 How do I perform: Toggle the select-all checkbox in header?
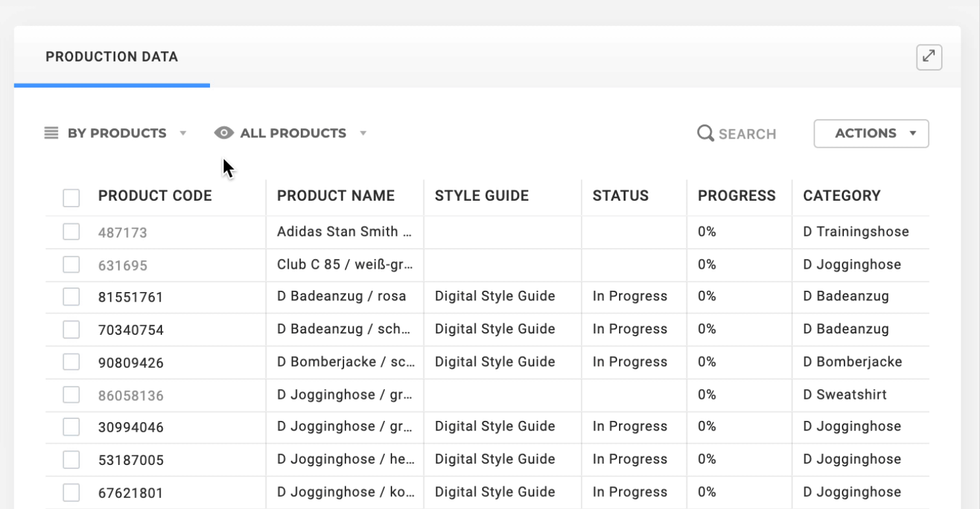(71, 198)
